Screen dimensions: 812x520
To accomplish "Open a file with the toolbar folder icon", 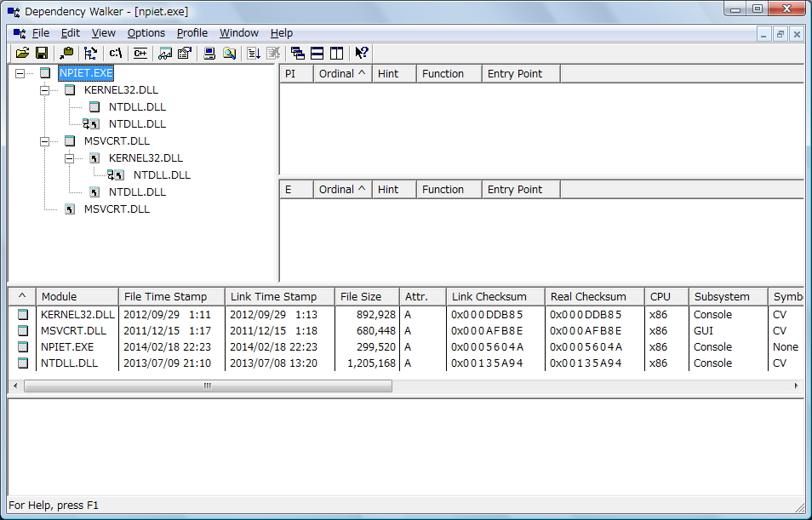I will (x=22, y=53).
